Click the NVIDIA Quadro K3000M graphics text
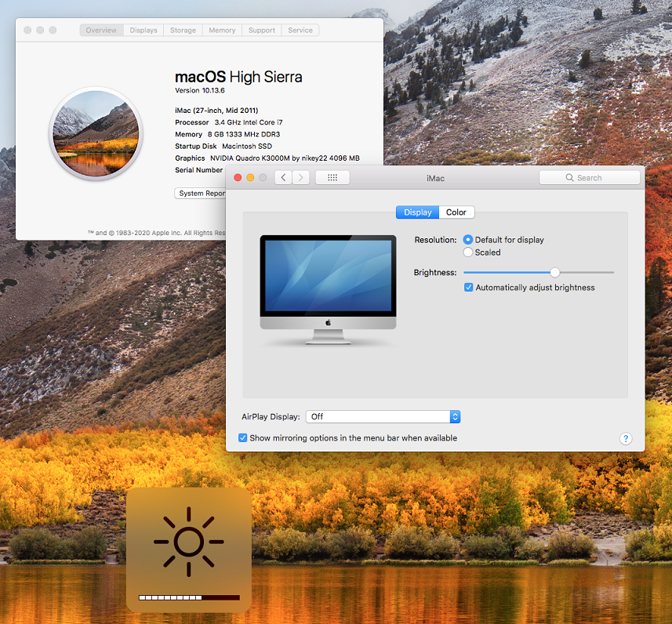This screenshot has height=624, width=672. [x=285, y=158]
